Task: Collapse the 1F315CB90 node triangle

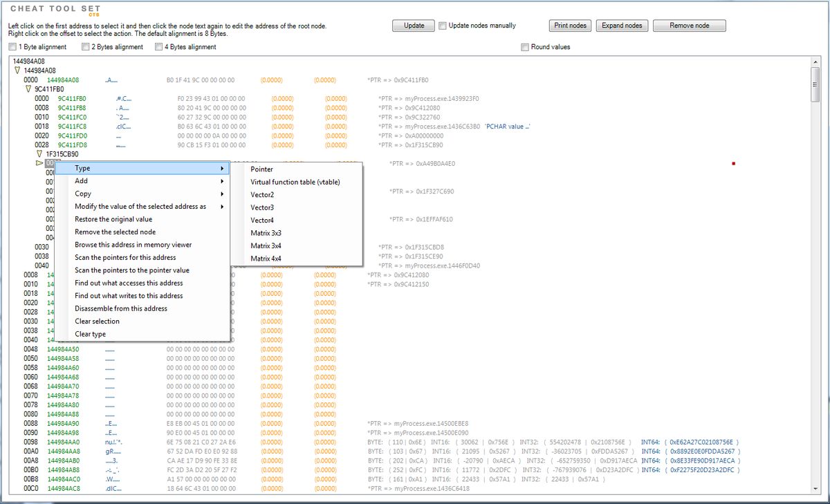Action: (x=39, y=154)
